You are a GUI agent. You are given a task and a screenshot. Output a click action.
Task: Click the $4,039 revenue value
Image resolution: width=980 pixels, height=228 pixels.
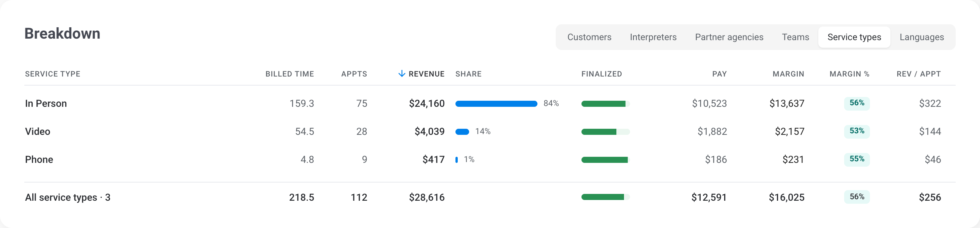(430, 132)
